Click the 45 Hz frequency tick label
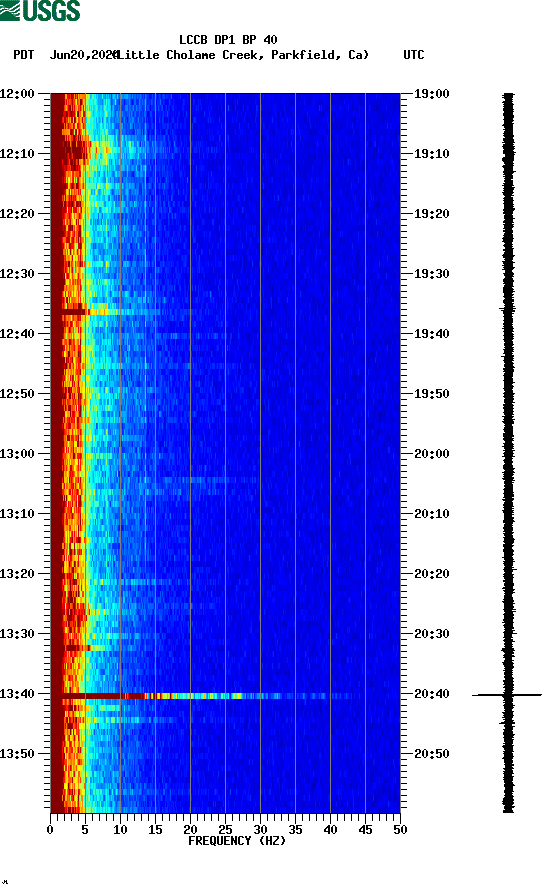 (x=366, y=830)
